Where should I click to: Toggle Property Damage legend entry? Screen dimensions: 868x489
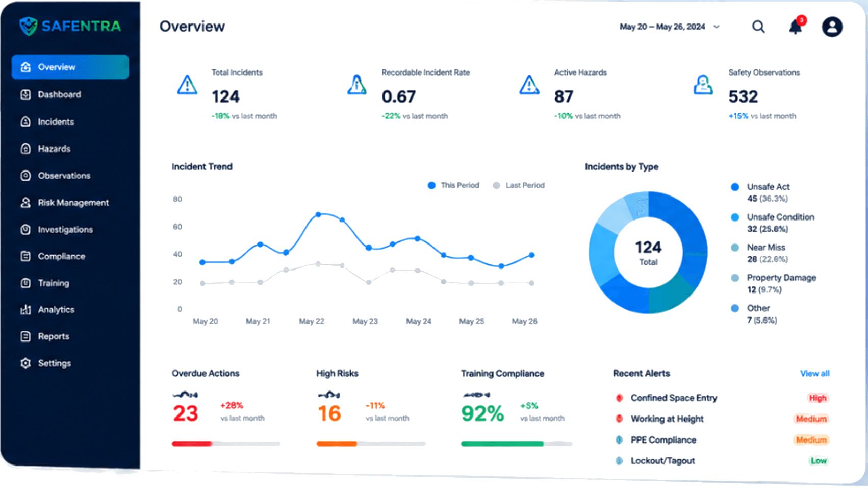pyautogui.click(x=774, y=283)
